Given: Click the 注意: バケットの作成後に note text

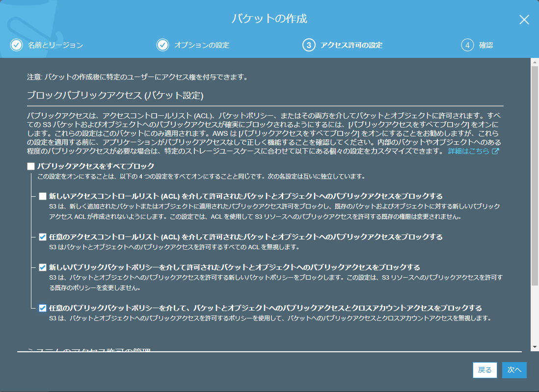Looking at the screenshot, I should (x=137, y=77).
